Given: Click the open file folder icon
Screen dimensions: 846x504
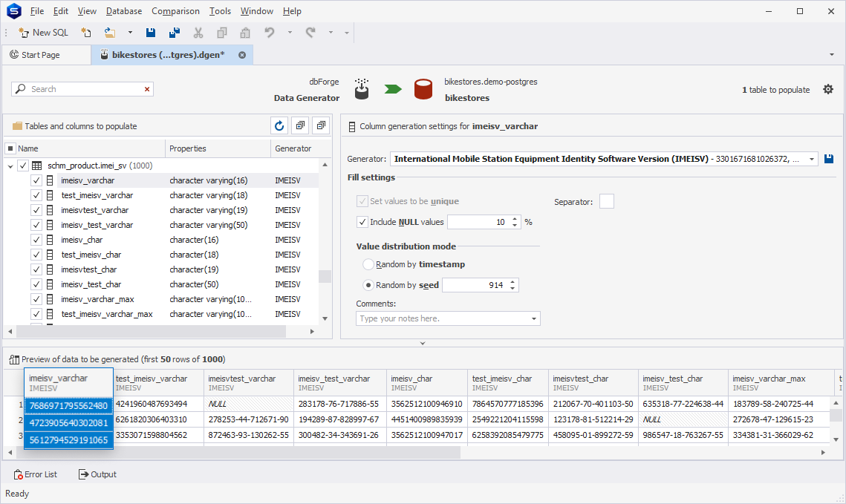Looking at the screenshot, I should click(109, 33).
